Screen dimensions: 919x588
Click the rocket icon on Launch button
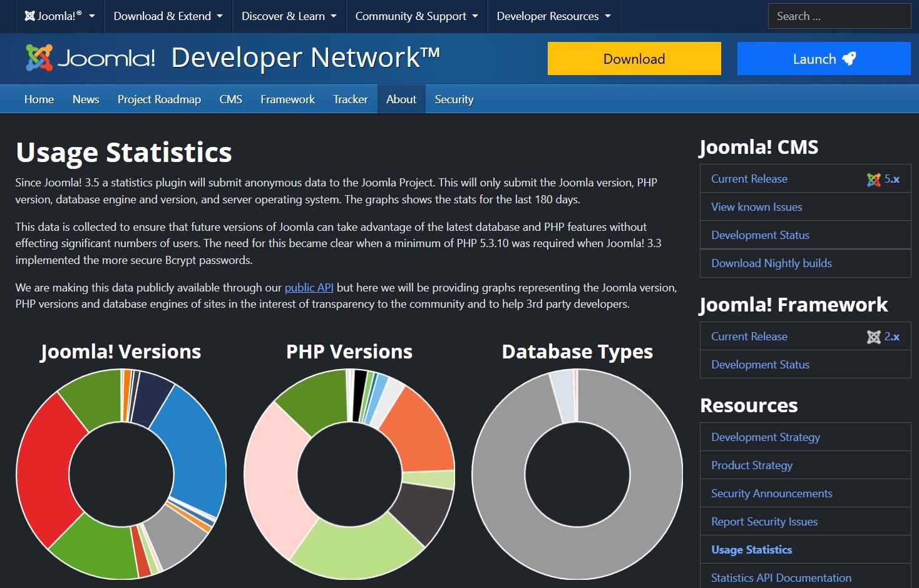[x=849, y=59]
